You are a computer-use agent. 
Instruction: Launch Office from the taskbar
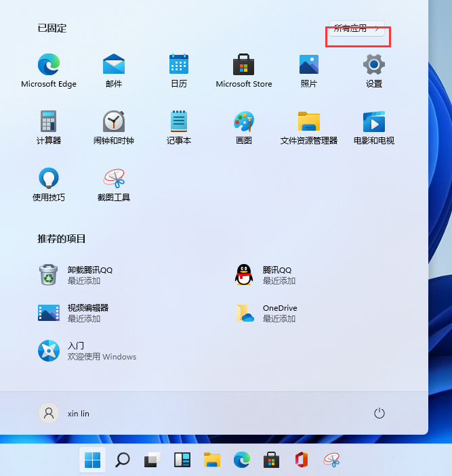tap(302, 460)
